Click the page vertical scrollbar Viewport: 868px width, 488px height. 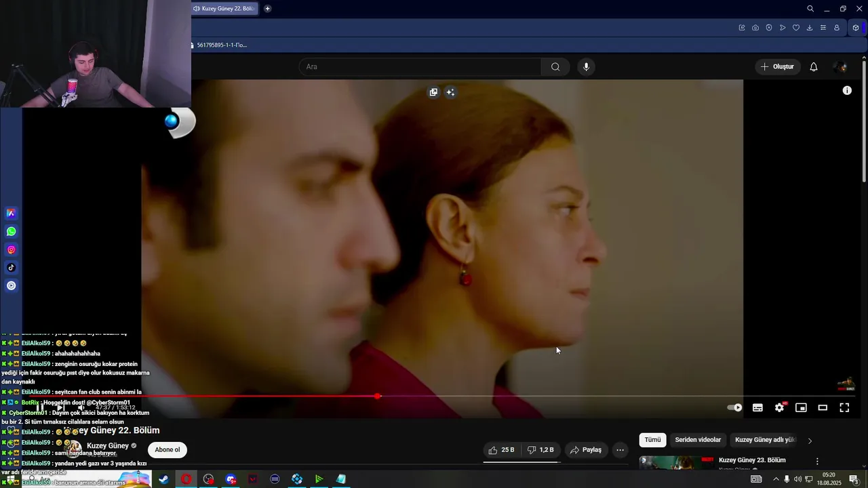coord(864,122)
